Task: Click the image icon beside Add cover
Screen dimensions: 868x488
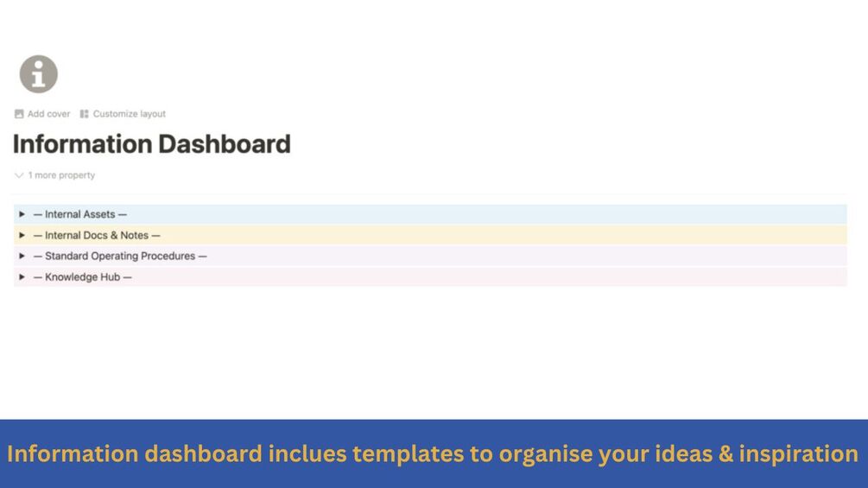Action: tap(19, 114)
